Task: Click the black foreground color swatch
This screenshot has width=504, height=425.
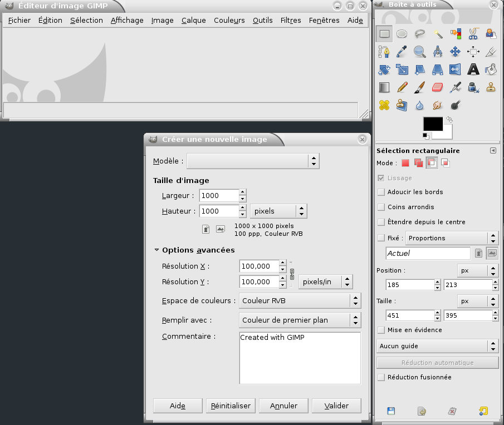Action: 432,123
